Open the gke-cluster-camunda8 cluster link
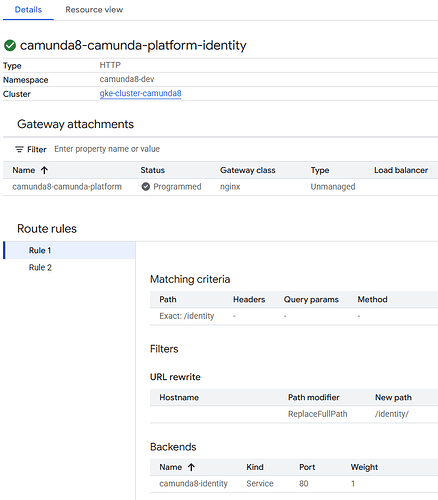The height and width of the screenshot is (500, 438). click(140, 93)
